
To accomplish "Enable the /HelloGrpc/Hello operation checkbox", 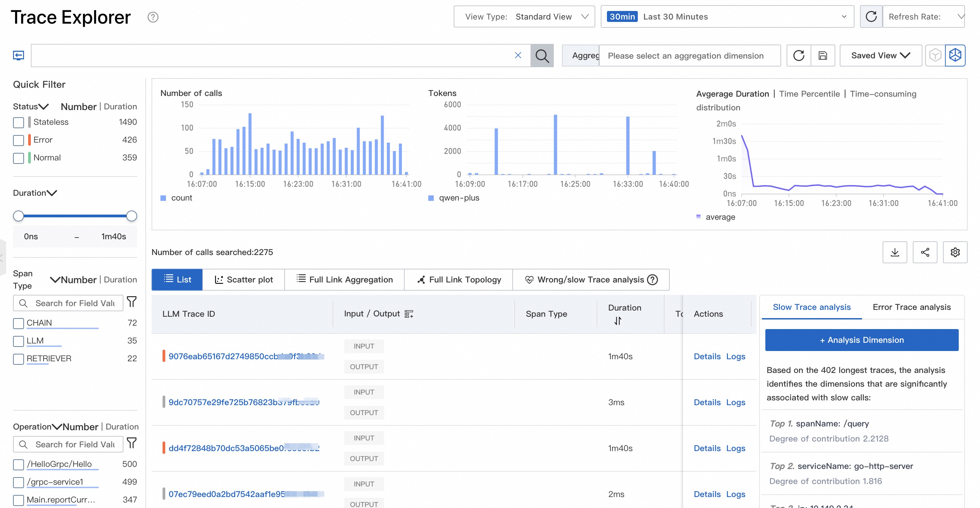I will click(18, 464).
